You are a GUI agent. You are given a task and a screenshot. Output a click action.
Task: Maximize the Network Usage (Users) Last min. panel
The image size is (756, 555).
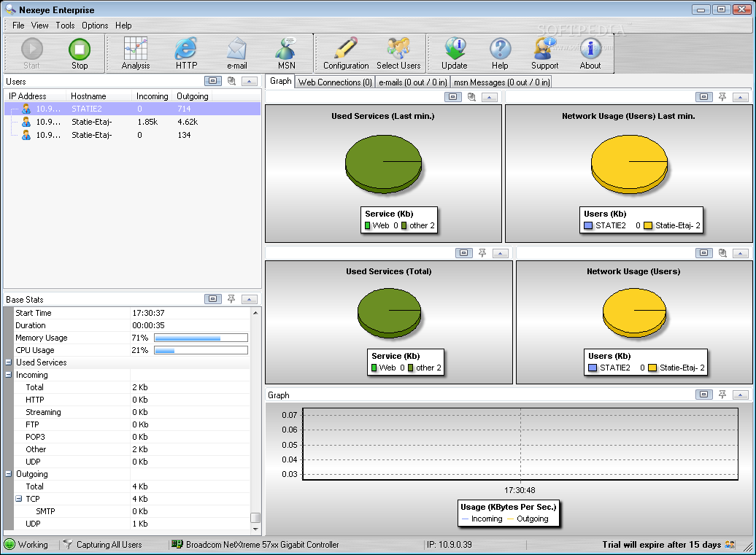tap(704, 97)
